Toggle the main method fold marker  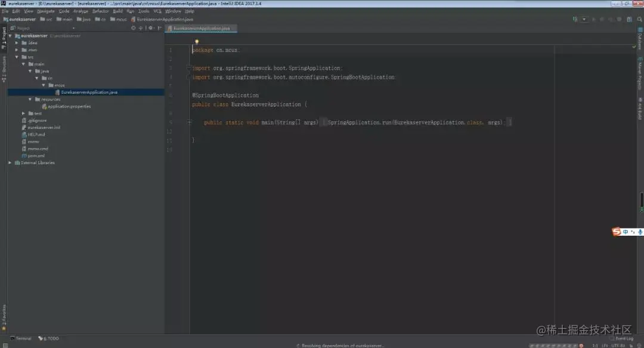[189, 122]
